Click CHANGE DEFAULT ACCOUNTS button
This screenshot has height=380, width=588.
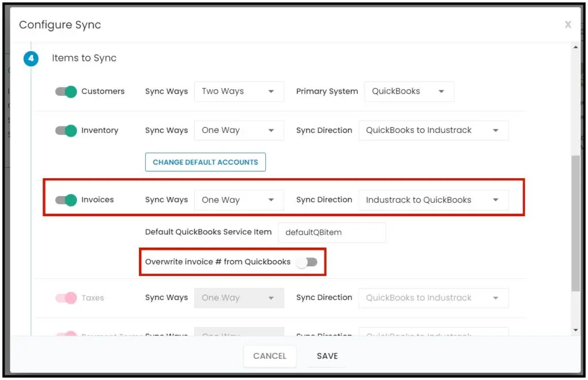[x=206, y=162]
